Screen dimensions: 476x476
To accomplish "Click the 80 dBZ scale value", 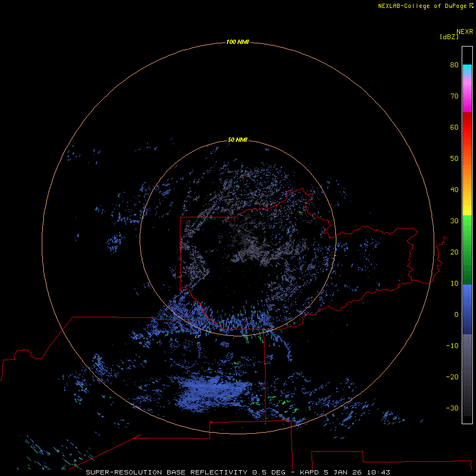I will (x=454, y=65).
